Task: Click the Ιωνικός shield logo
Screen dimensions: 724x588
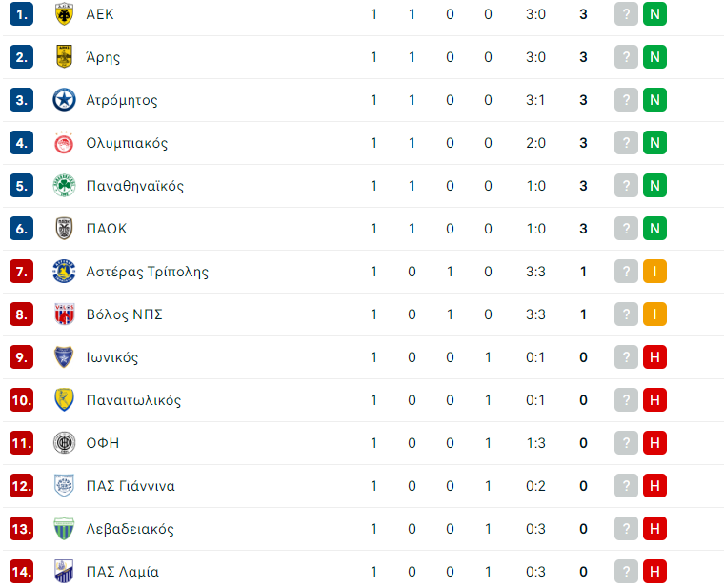Action: (64, 357)
